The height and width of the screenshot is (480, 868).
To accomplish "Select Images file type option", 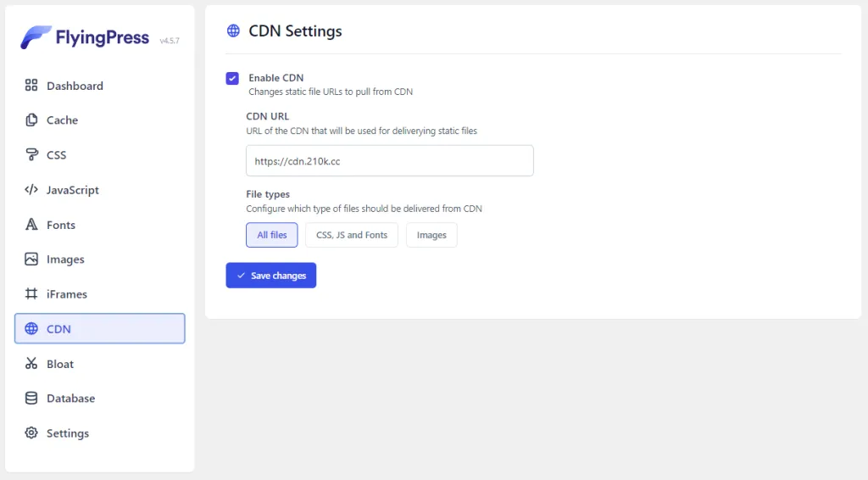I will 431,235.
